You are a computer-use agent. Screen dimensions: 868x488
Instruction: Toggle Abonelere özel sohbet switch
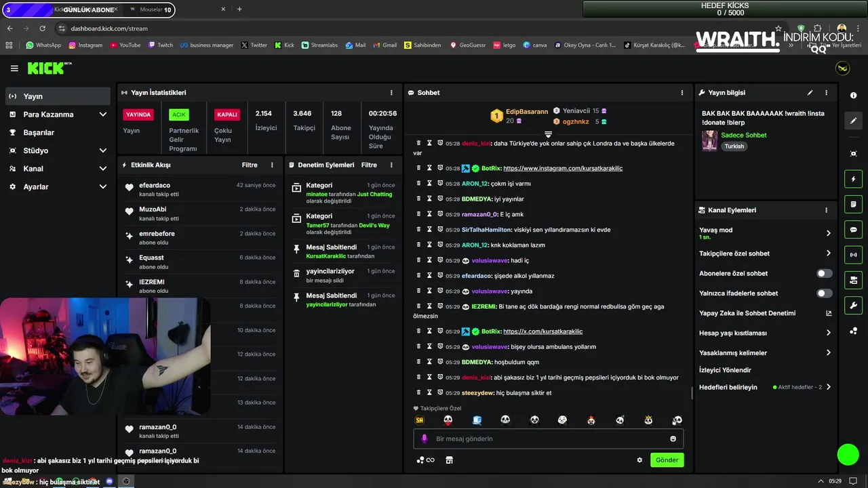(x=825, y=273)
